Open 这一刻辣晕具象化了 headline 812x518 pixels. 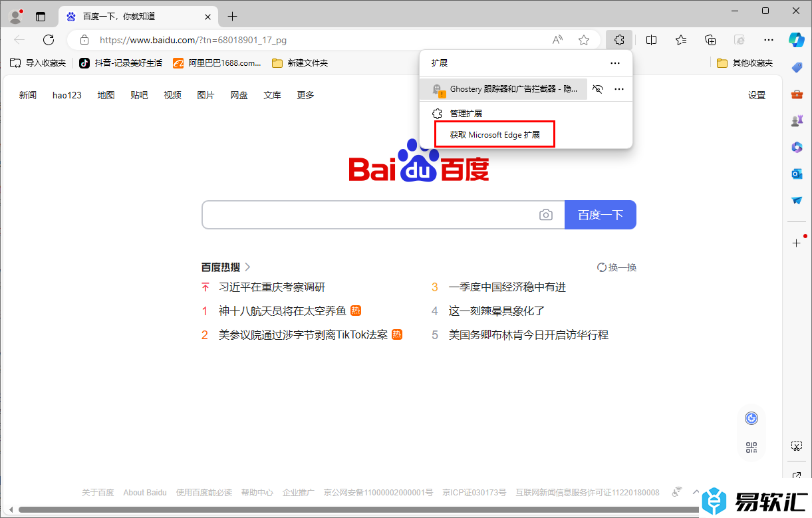[x=497, y=311]
